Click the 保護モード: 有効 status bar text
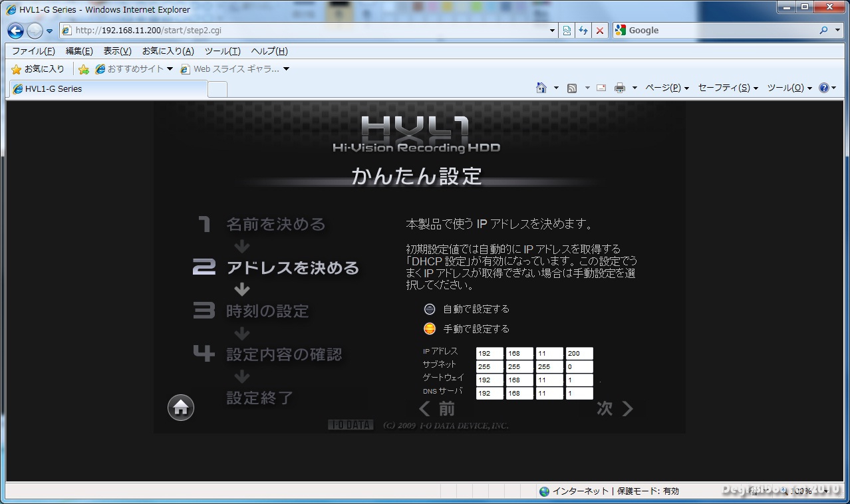The height and width of the screenshot is (504, 850). 648,491
